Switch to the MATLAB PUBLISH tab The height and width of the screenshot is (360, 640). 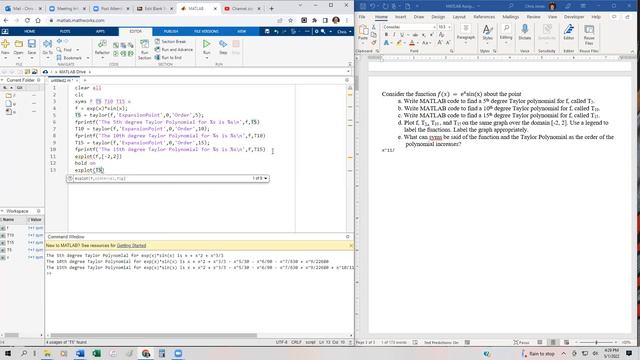171,31
